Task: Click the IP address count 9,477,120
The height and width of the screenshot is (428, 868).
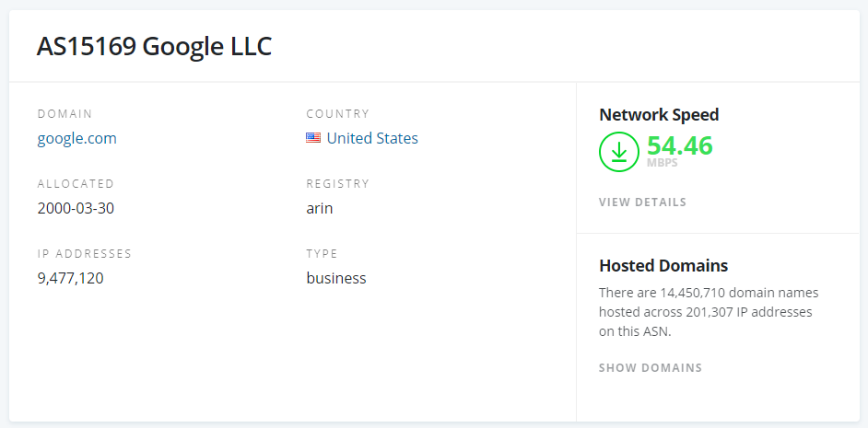Action: pos(70,278)
